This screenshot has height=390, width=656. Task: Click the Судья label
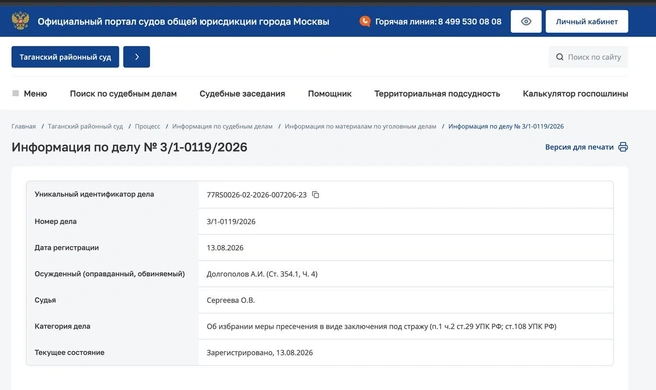pos(45,300)
